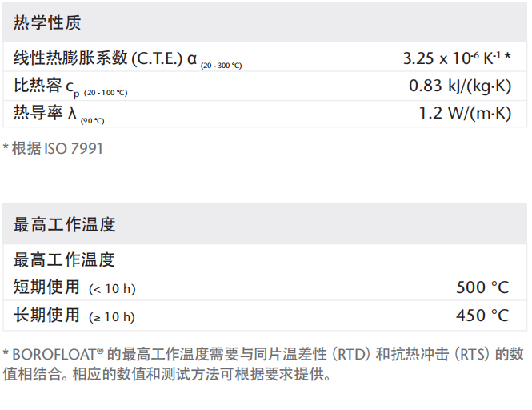Click the (20 - 300 °C) subscript text

coord(222,65)
